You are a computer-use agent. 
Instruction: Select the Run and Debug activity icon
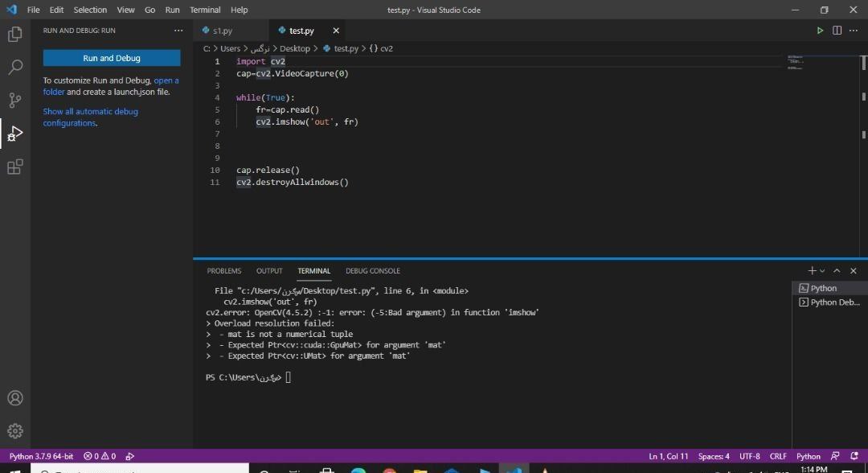click(x=15, y=134)
